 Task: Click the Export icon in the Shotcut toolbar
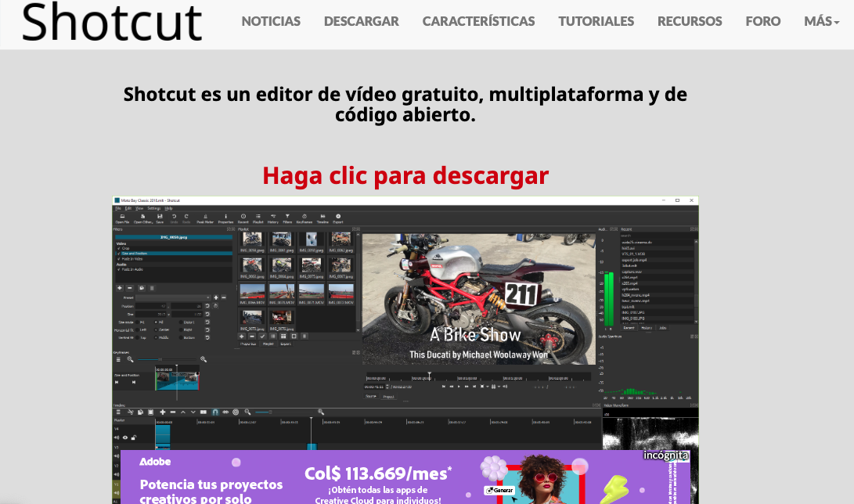point(338,217)
